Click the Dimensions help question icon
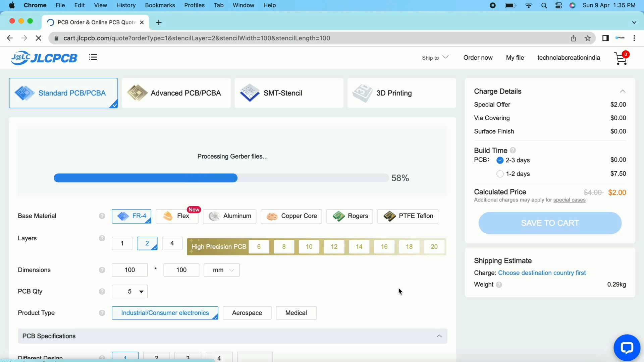This screenshot has width=644, height=362. click(x=102, y=270)
